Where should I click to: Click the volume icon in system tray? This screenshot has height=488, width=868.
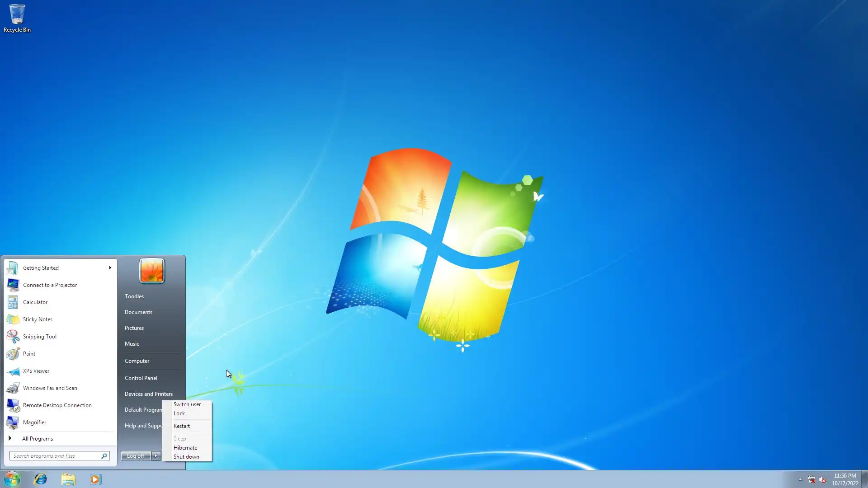coord(822,480)
